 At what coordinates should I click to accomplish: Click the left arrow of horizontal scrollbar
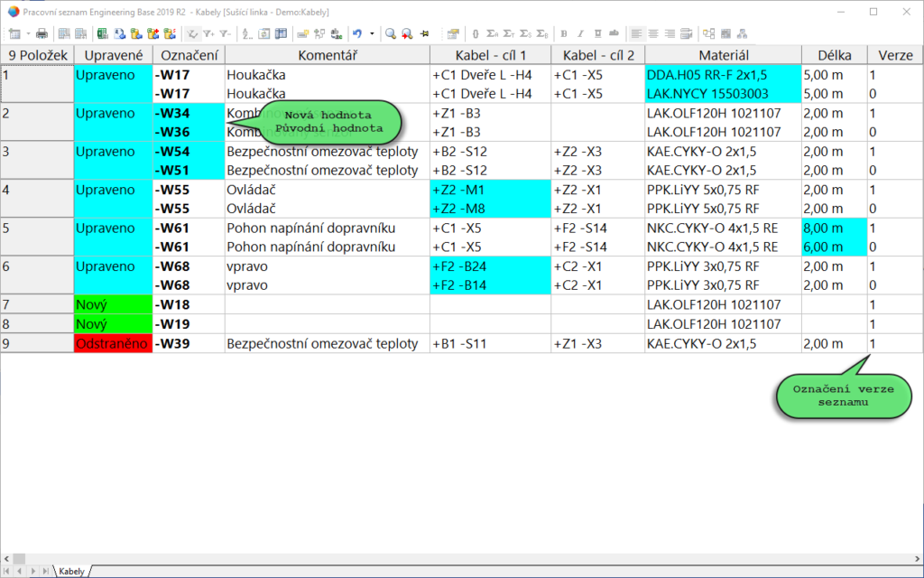tap(8, 558)
